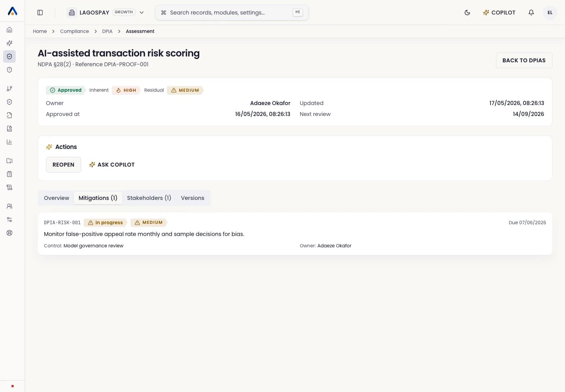565x392 pixels.
Task: Open the shield-alert icon in sidebar
Action: [9, 70]
